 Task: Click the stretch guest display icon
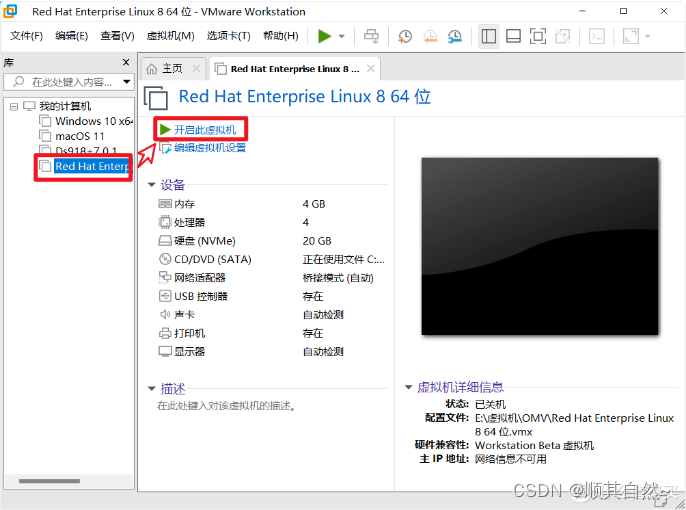pos(630,36)
